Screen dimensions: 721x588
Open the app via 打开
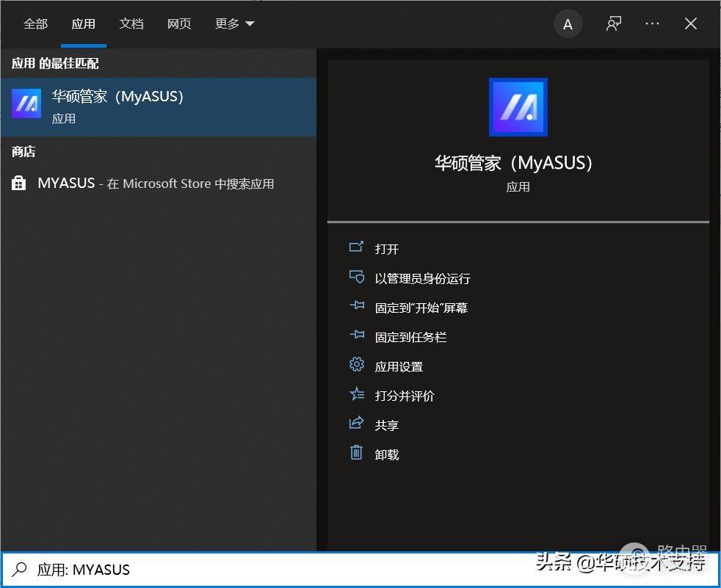pos(387,249)
